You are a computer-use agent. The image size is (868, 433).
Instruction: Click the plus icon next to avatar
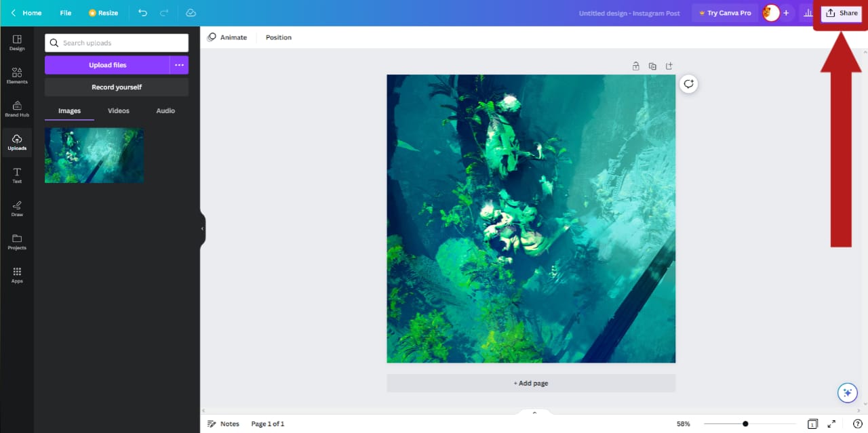[786, 13]
